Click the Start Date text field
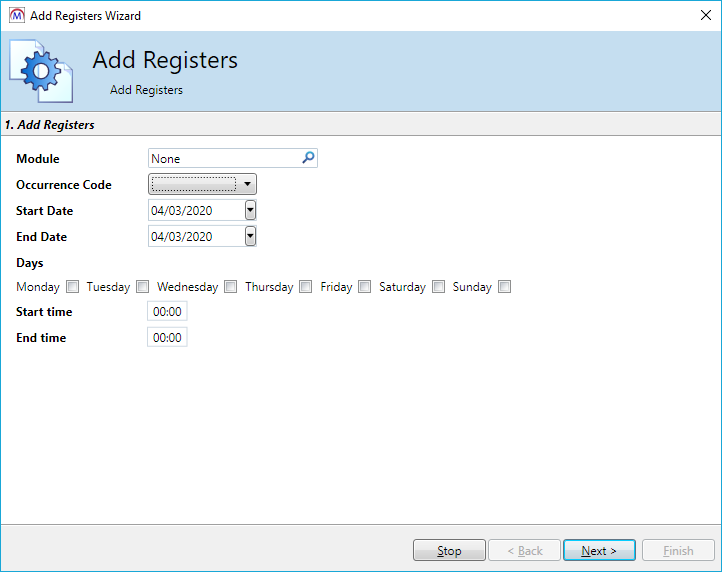 point(195,210)
